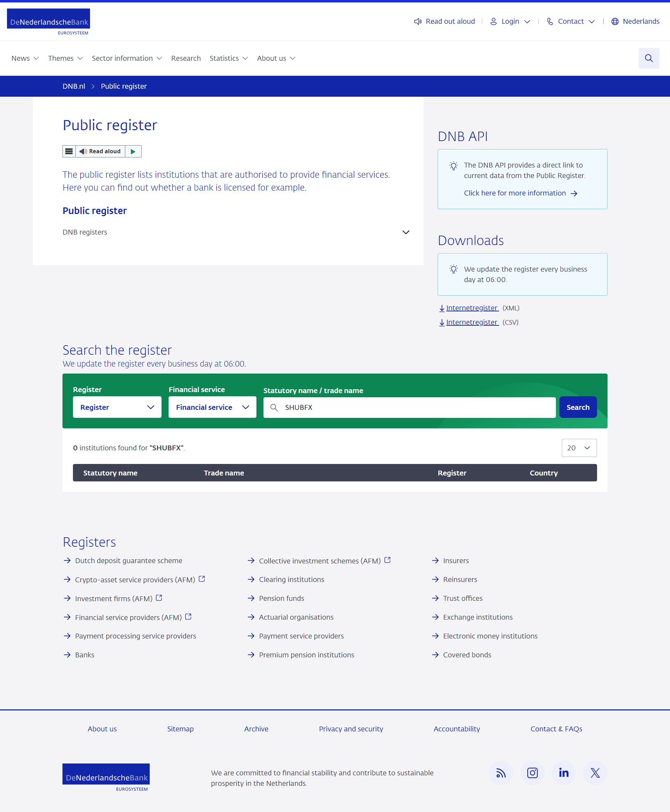Open the Archive footer link
This screenshot has width=670, height=812.
coord(256,729)
